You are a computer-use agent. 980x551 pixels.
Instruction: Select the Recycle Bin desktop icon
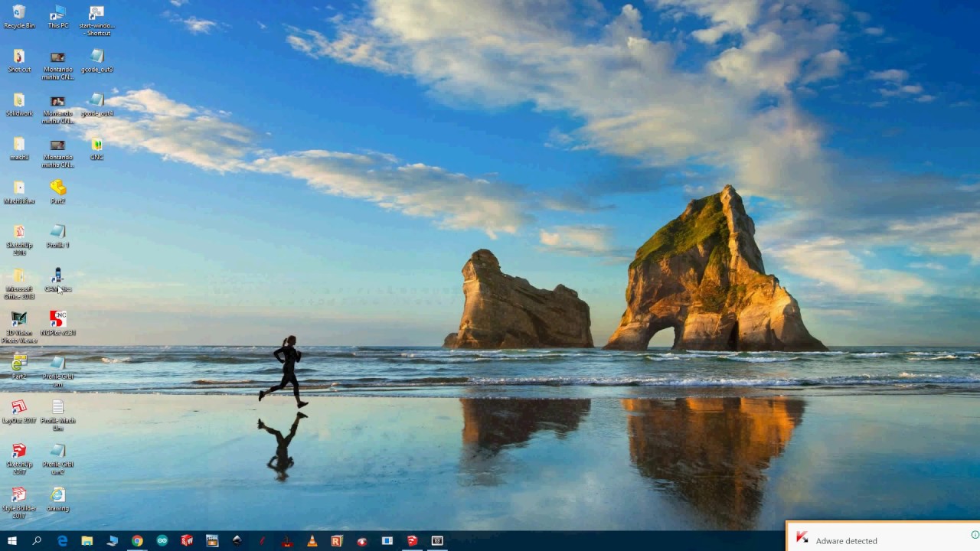tap(19, 17)
